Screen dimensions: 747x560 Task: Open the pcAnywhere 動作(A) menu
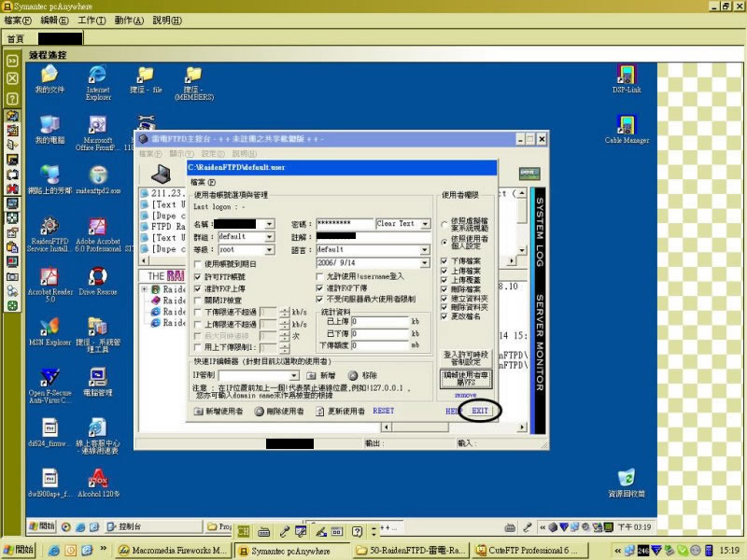tap(129, 21)
